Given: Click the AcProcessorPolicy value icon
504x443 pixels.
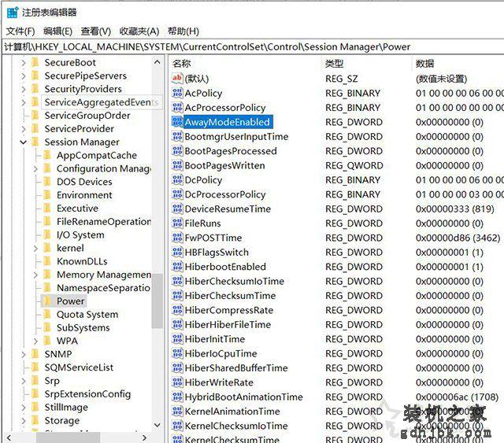Looking at the screenshot, I should (177, 107).
